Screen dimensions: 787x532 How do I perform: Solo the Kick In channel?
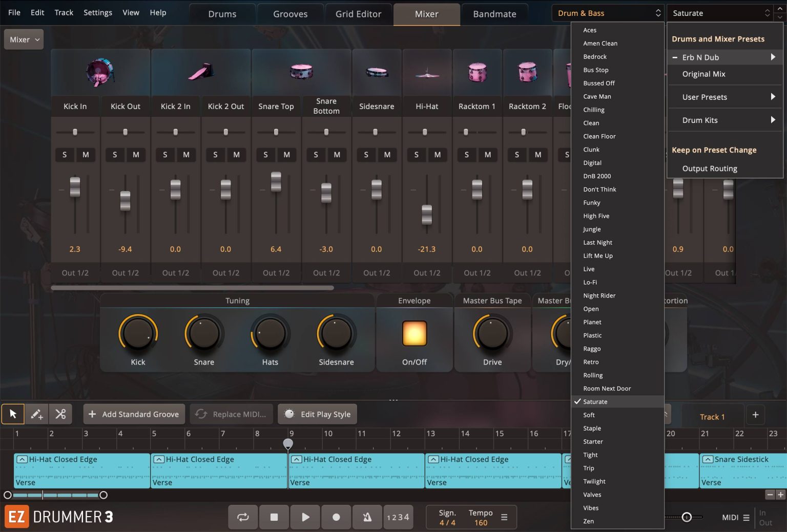pos(65,155)
